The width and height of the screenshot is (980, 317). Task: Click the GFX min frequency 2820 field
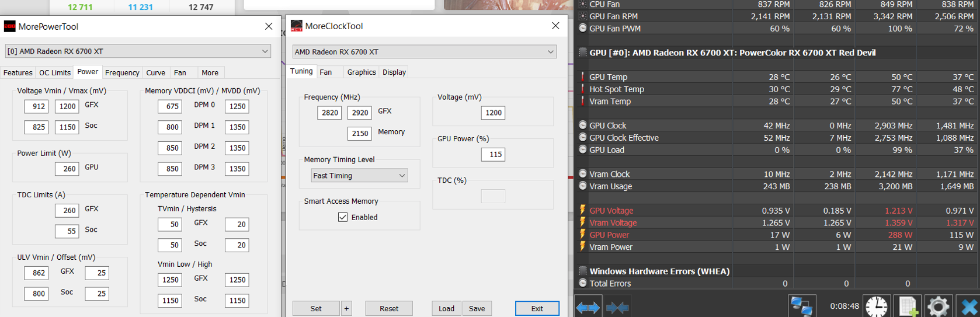[329, 113]
